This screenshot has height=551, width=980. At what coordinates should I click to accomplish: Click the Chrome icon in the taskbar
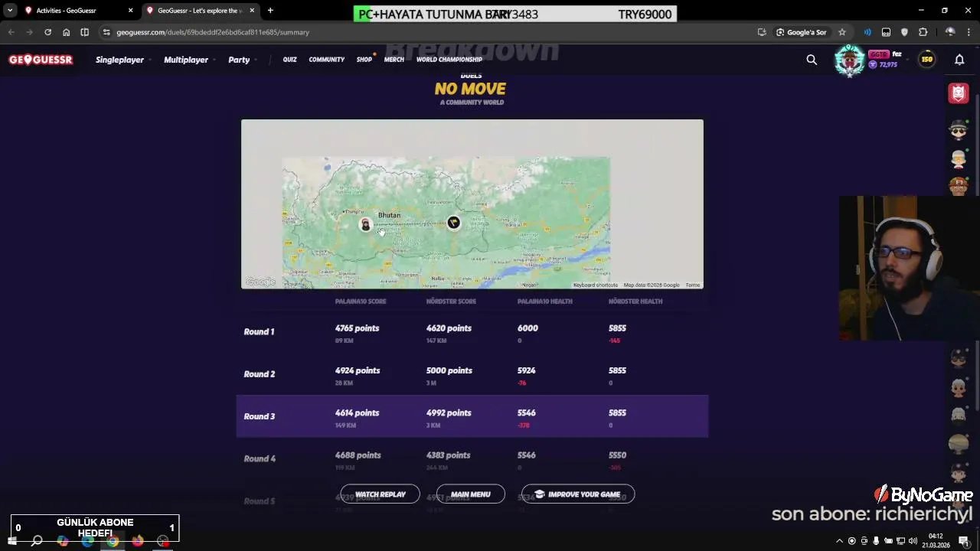click(113, 541)
